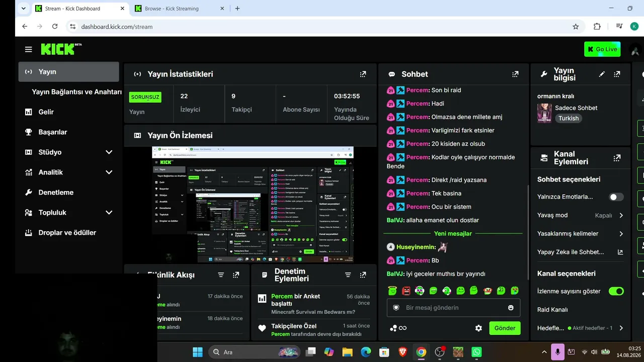The height and width of the screenshot is (362, 644).
Task: Expand the Analitik sidebar section
Action: tap(109, 172)
